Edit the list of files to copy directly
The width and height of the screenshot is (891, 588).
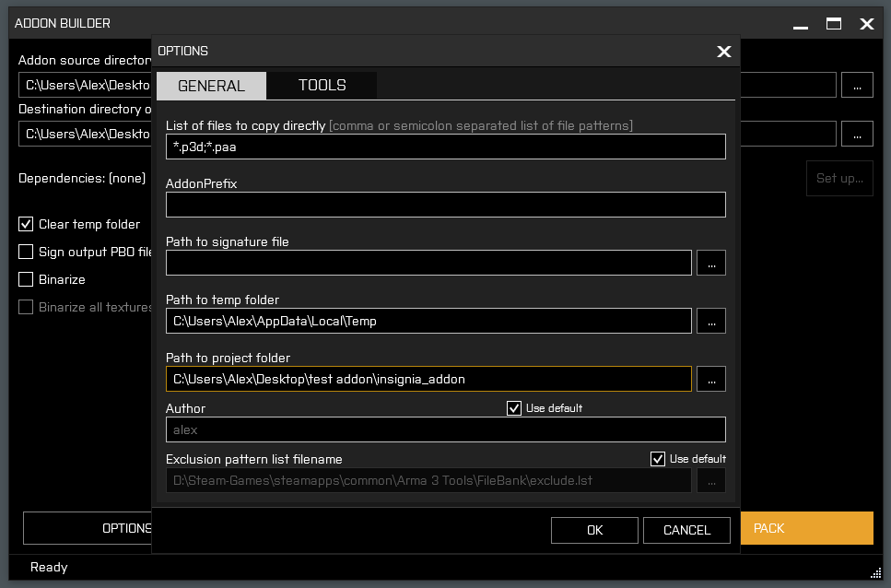click(445, 147)
